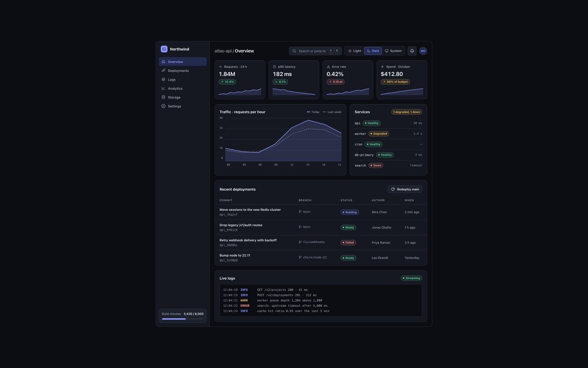Click the 12.4% requests trend badge

coord(227,82)
